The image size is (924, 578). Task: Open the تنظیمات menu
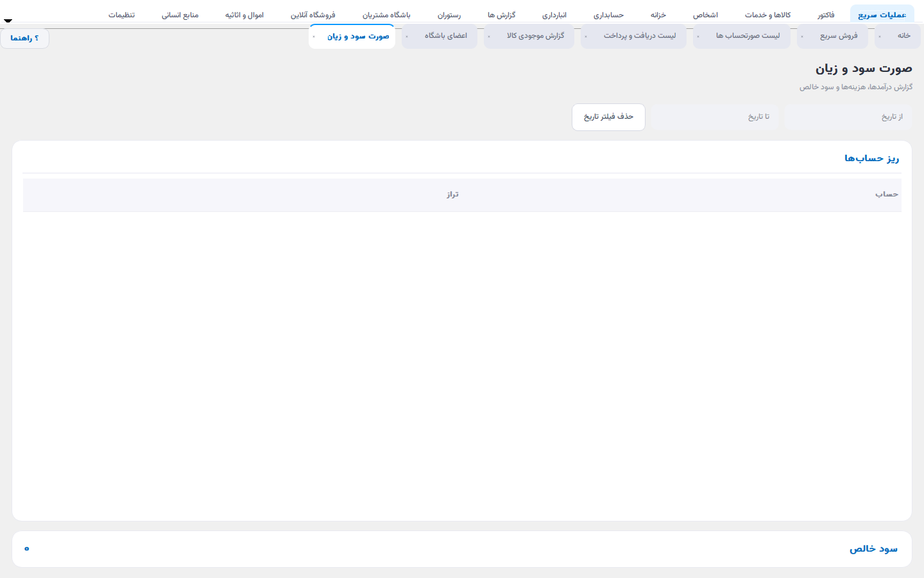[121, 15]
